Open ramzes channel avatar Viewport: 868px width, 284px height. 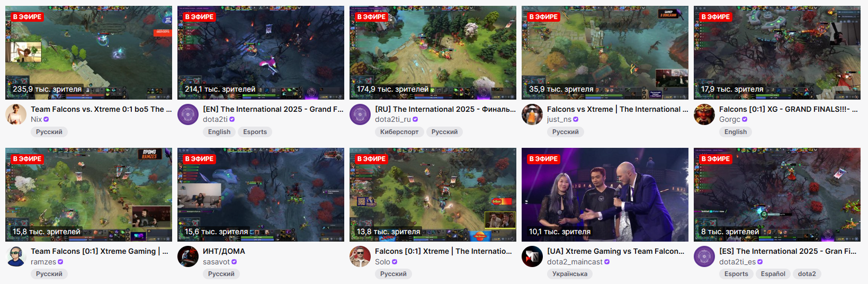point(16,256)
